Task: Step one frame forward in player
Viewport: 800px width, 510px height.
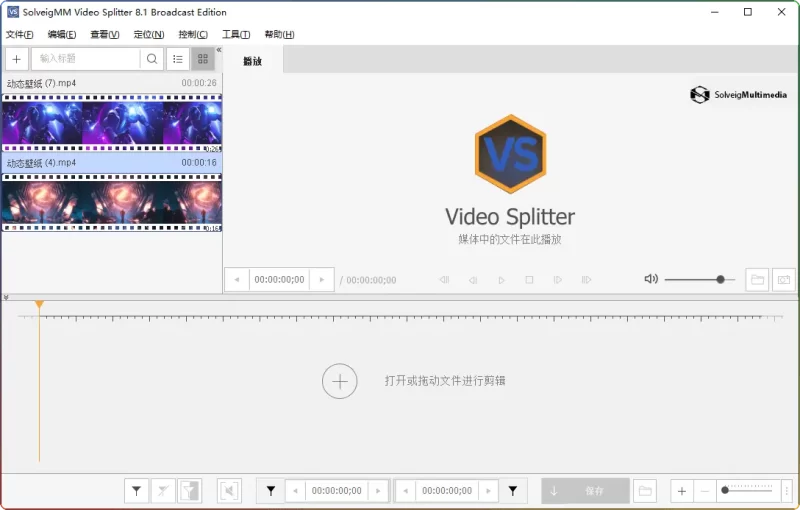Action: point(558,279)
